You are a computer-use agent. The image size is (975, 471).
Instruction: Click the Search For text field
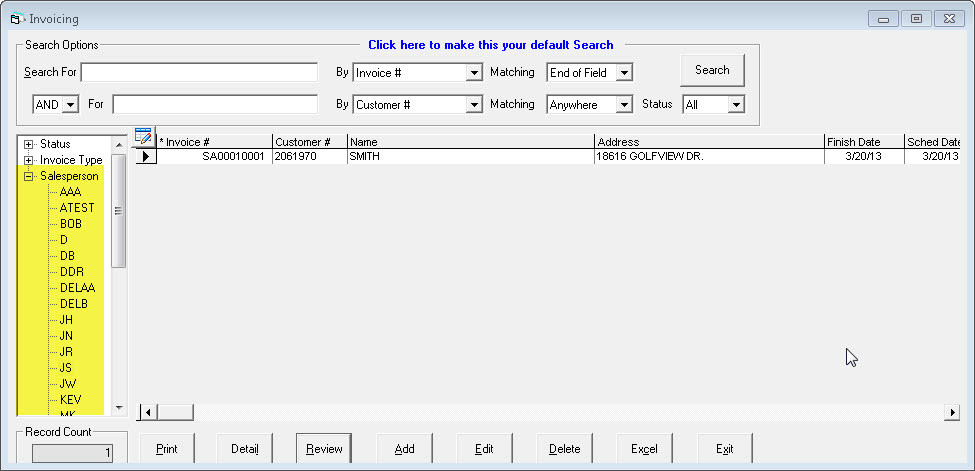[x=199, y=73]
